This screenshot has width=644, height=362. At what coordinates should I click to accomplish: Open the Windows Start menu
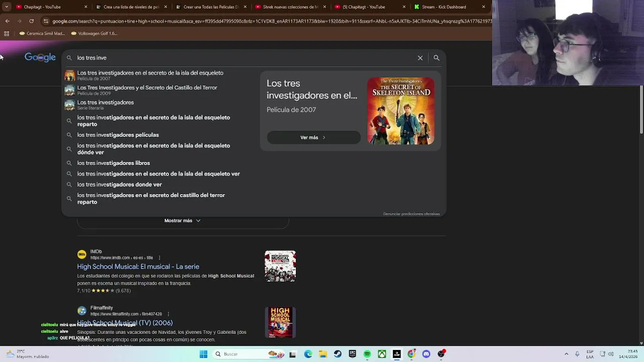(x=203, y=354)
